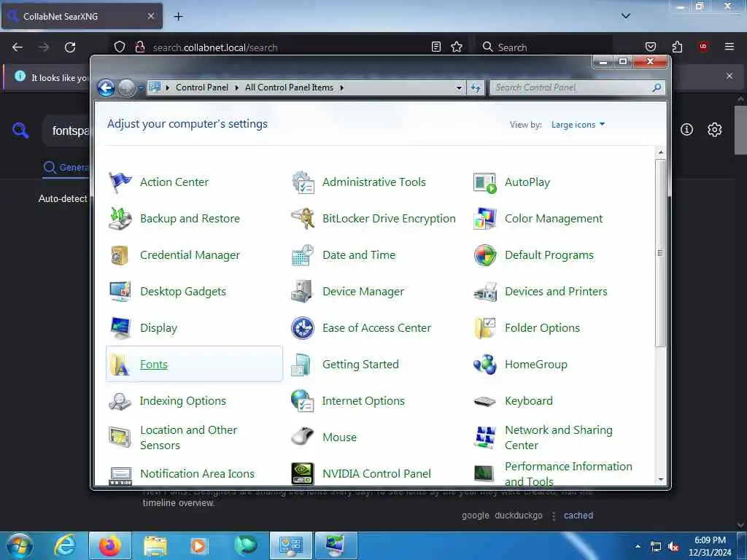Focus the Search Control Panel field
Viewport: 747px width, 560px height.
point(577,87)
